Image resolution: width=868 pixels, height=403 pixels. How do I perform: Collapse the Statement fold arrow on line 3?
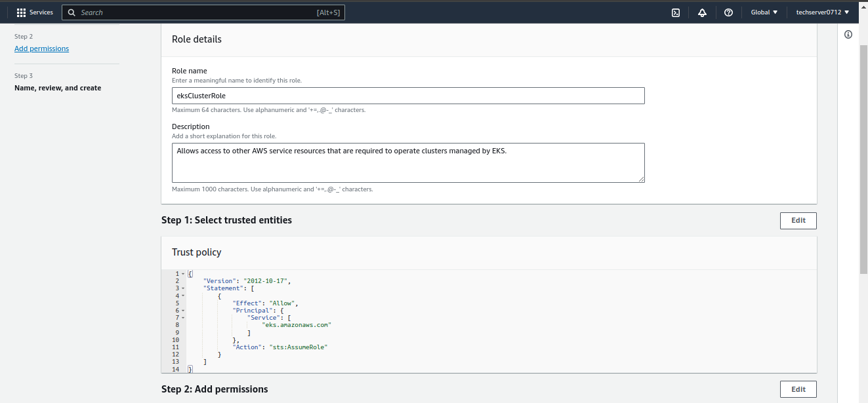pyautogui.click(x=183, y=288)
